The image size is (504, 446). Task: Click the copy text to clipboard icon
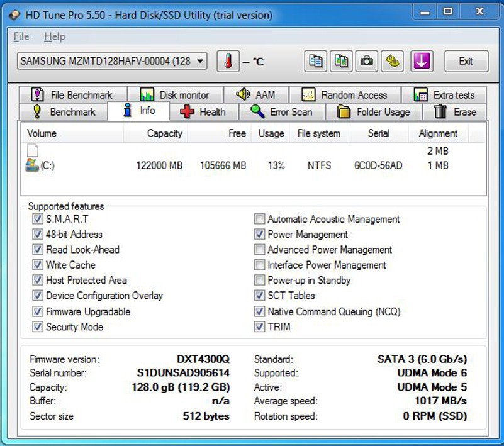click(316, 61)
